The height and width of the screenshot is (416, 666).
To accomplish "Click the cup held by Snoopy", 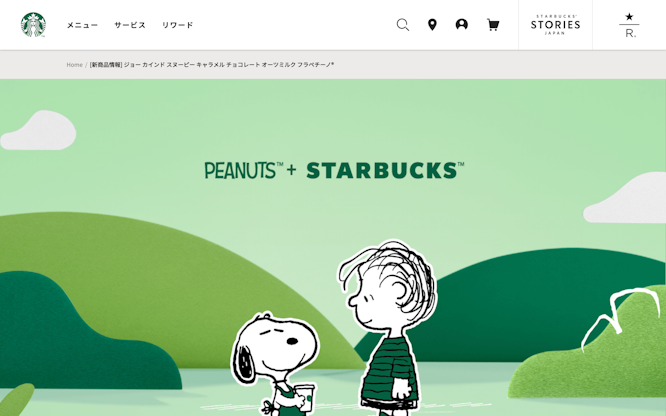I will (305, 398).
